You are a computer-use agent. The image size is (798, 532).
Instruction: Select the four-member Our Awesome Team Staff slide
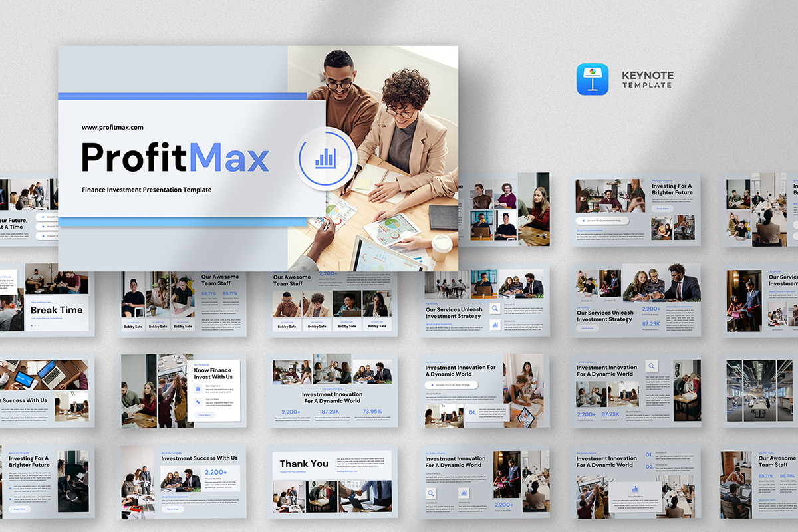[x=334, y=301]
